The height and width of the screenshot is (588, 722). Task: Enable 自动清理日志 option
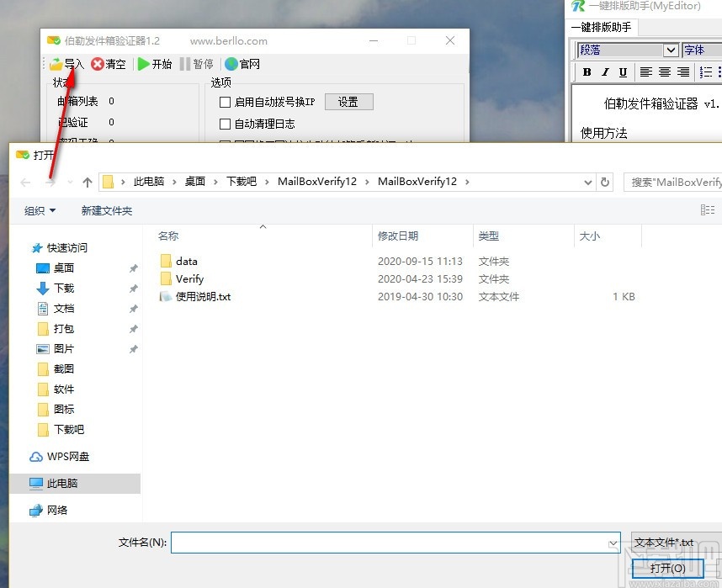coord(224,124)
